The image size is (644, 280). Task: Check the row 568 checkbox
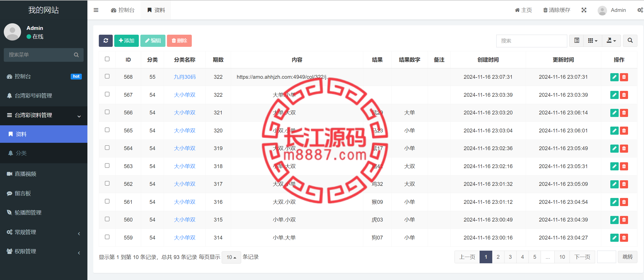[107, 76]
